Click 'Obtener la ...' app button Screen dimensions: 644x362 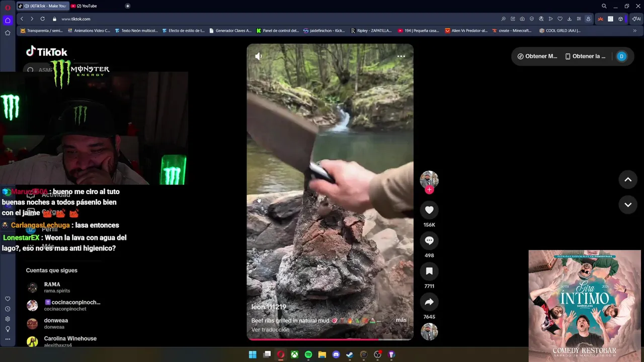585,56
